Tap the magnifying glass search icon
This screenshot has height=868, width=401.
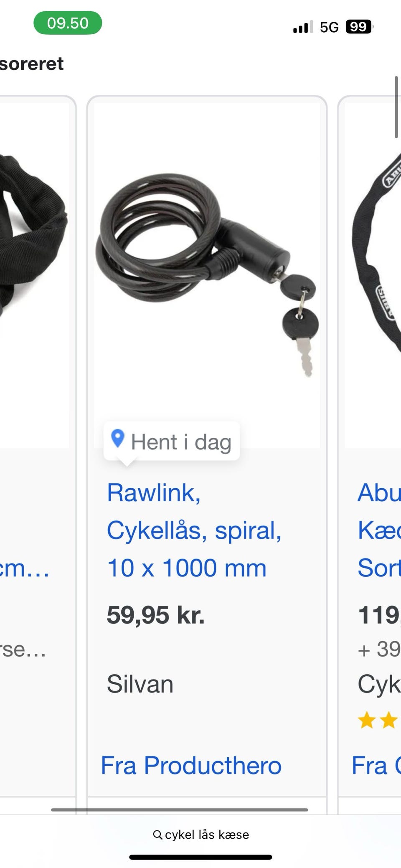[x=157, y=835]
